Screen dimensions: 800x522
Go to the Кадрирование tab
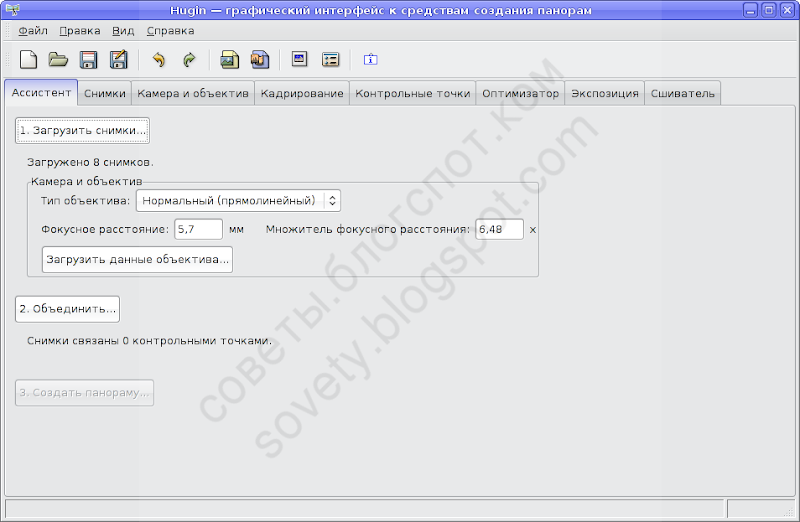[x=302, y=93]
